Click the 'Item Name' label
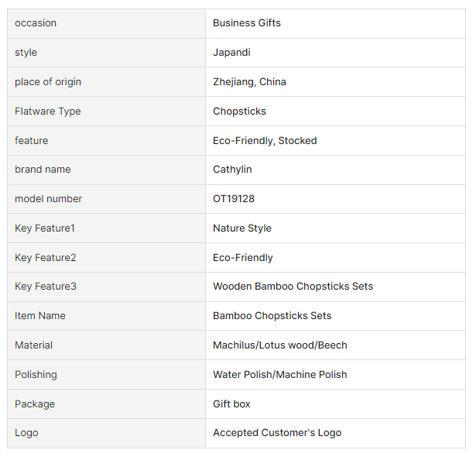This screenshot has height=457, width=476. pyautogui.click(x=40, y=316)
